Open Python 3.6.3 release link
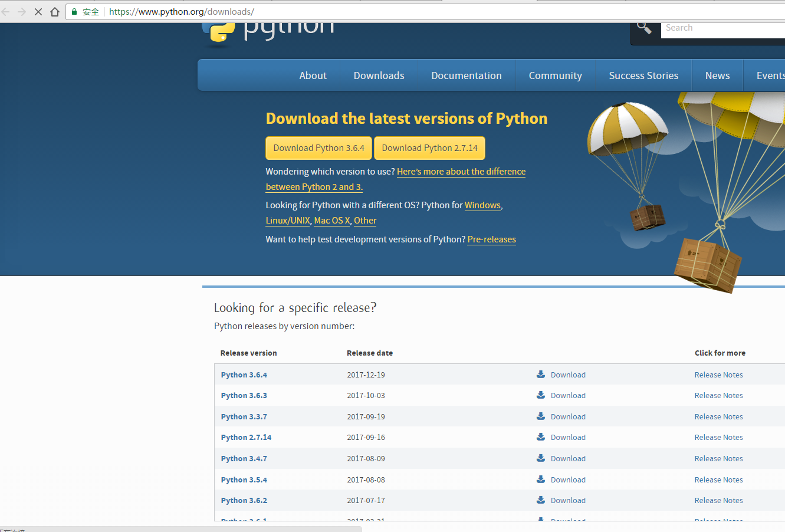The height and width of the screenshot is (532, 785). tap(244, 395)
